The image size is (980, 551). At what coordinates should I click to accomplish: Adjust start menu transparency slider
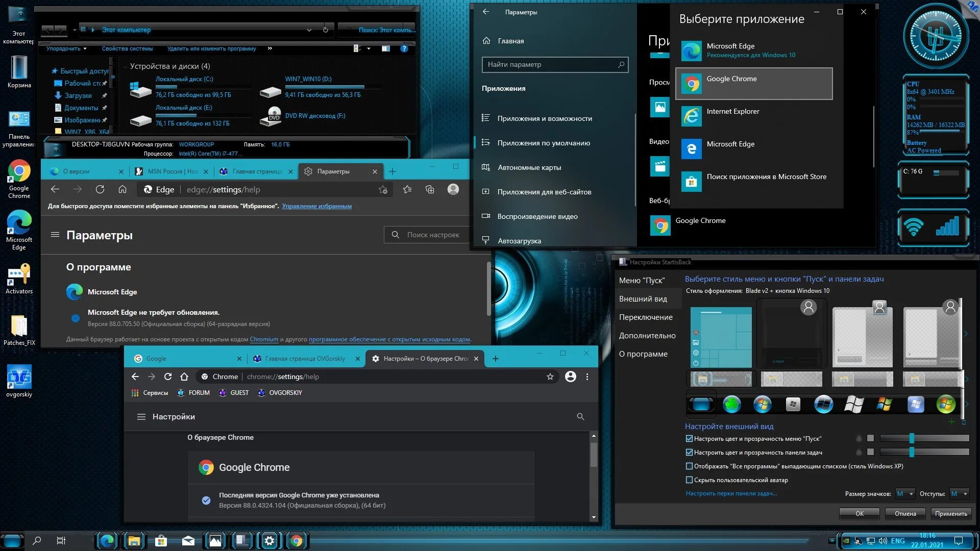[912, 438]
